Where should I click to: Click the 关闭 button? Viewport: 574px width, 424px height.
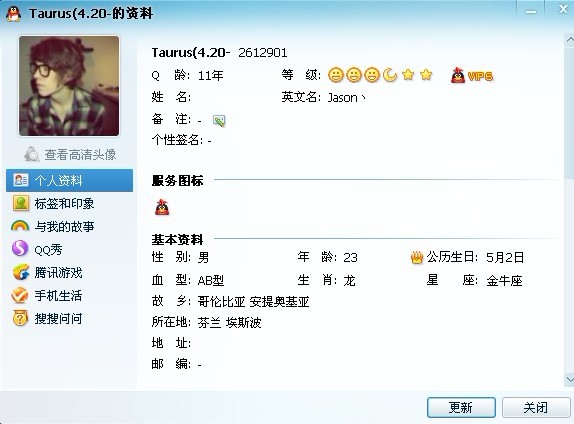pyautogui.click(x=536, y=407)
